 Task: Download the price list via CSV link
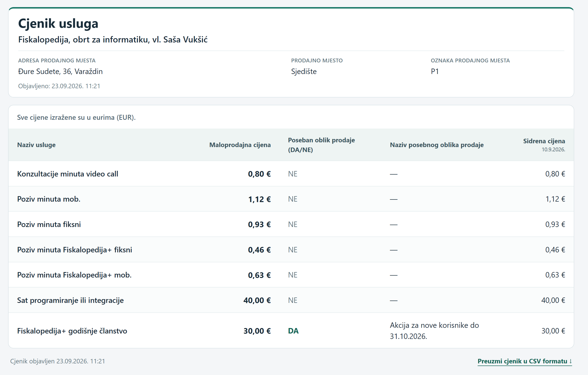pos(525,361)
